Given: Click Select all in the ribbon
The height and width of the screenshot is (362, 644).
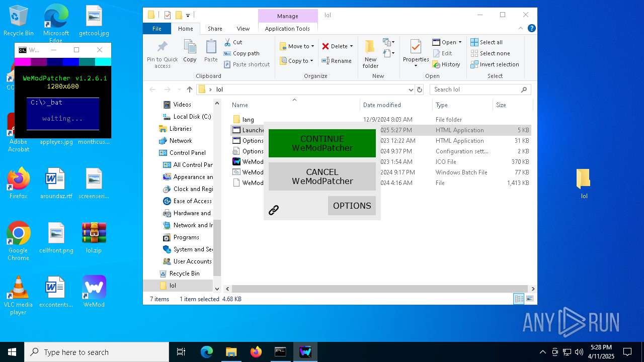Looking at the screenshot, I should [x=486, y=42].
